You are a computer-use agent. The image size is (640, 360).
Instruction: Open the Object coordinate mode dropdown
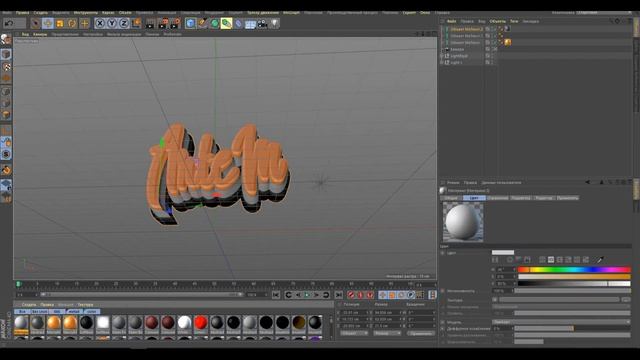tap(353, 333)
